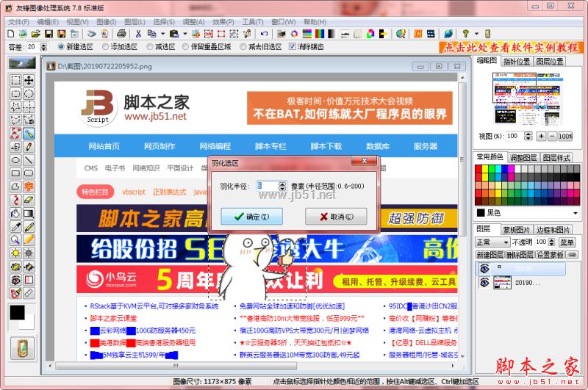
Task: Select the gradient fill tool
Action: coord(29,214)
